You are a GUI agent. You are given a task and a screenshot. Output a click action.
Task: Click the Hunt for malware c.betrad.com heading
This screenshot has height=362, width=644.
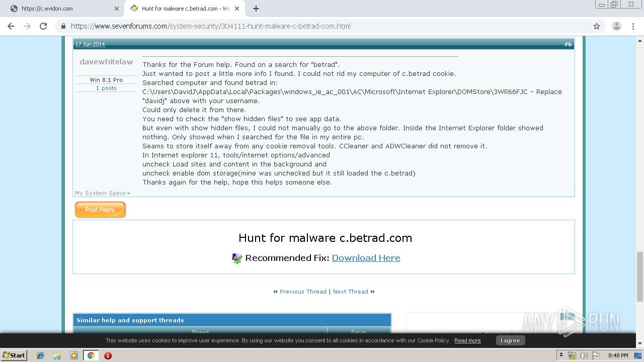coord(325,238)
